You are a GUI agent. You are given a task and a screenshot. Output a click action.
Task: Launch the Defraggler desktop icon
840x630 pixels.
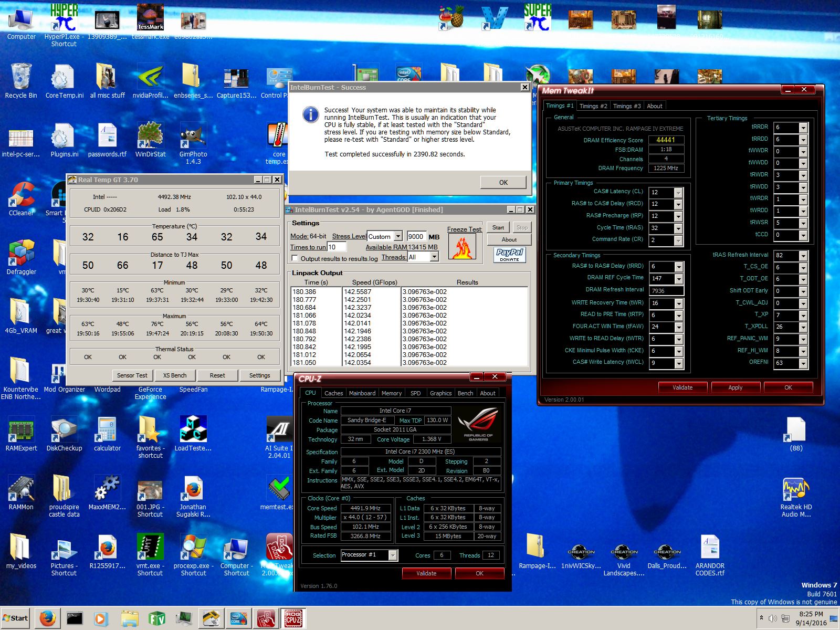pos(21,257)
